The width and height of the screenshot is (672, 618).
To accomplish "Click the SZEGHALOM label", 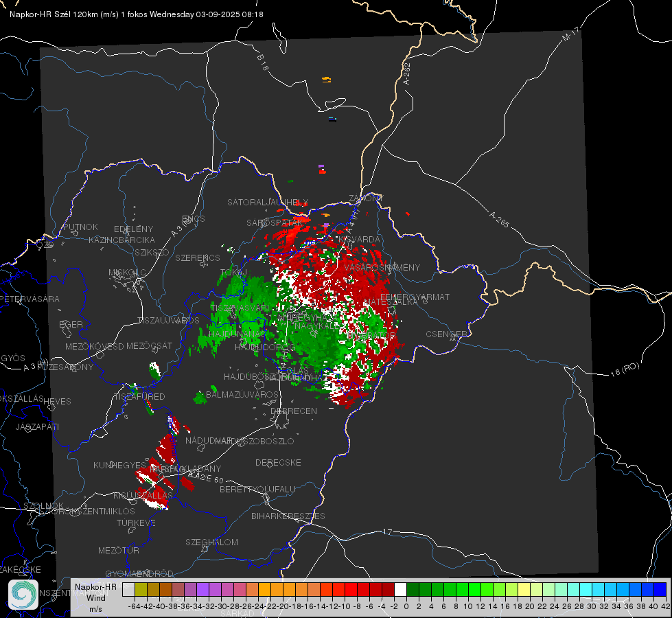I will click(x=211, y=542).
